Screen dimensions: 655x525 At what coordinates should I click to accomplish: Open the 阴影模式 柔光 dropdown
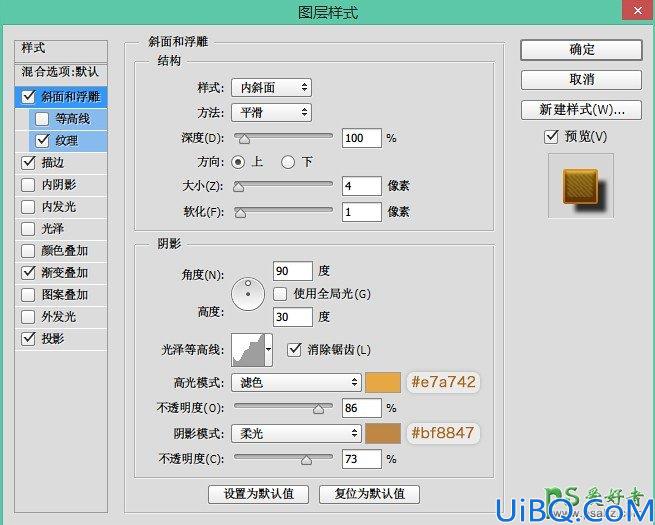click(296, 434)
